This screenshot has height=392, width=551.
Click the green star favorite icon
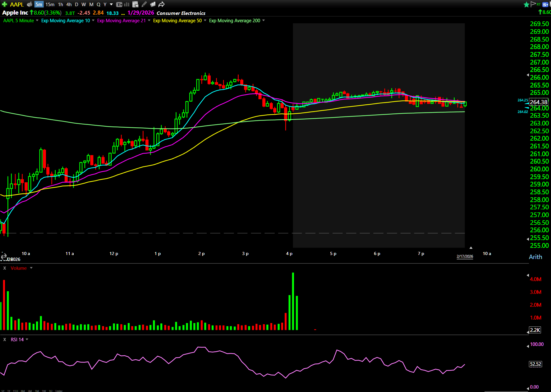tap(526, 4)
